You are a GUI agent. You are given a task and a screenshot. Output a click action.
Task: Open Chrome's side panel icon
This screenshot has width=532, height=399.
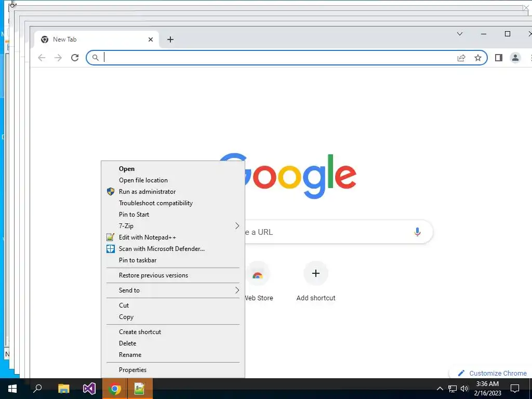tap(498, 58)
